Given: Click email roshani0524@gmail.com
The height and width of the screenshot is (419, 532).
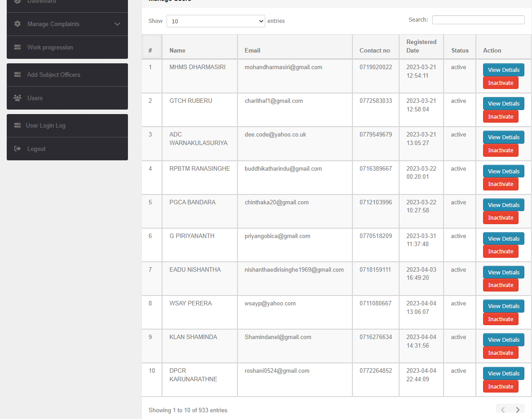Looking at the screenshot, I should (277, 370).
